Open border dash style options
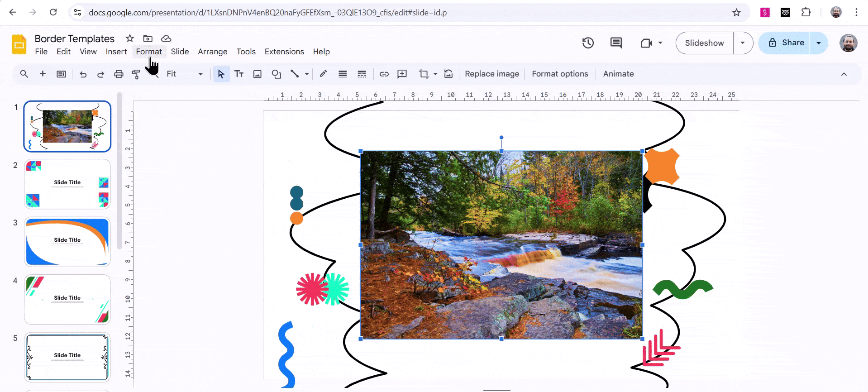Viewport: 868px width, 392px height. 362,74
